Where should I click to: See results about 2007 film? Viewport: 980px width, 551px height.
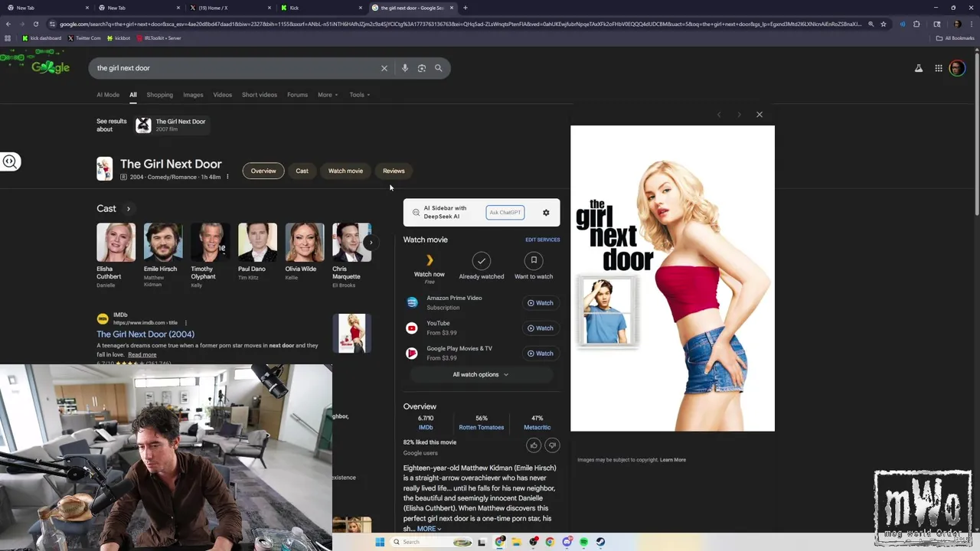[x=171, y=125]
